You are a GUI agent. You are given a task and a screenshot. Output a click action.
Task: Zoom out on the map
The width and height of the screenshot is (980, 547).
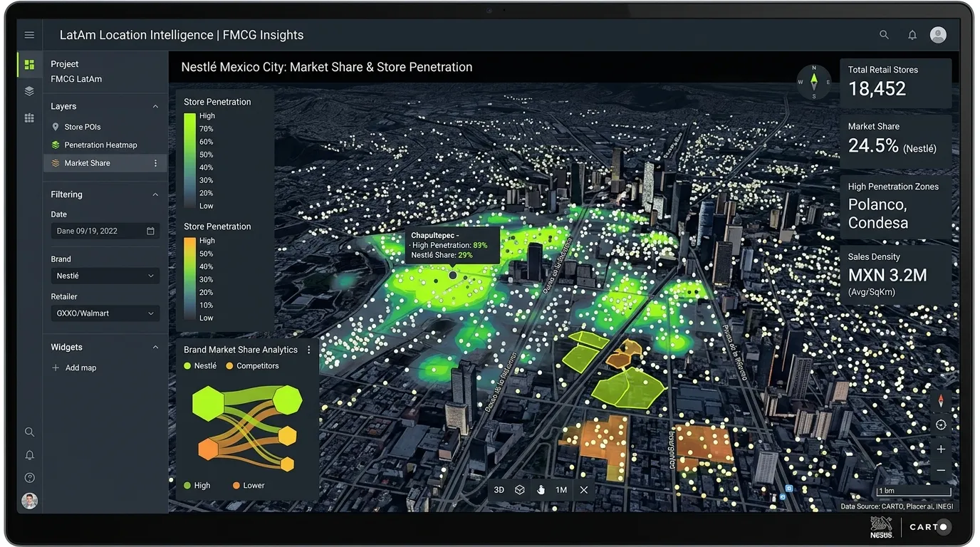click(941, 471)
